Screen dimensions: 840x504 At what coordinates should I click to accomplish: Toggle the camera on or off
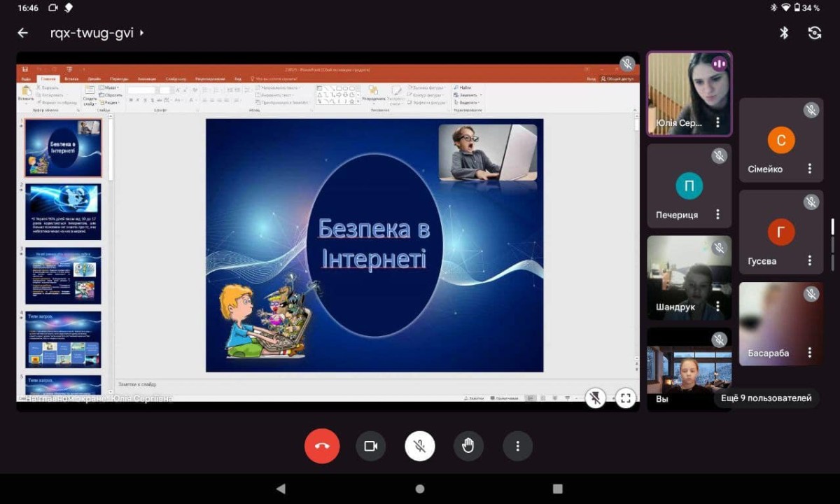pos(370,446)
